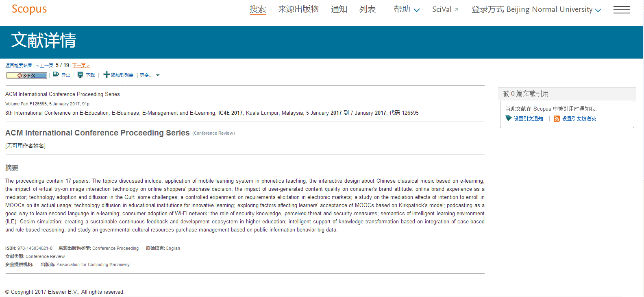This screenshot has width=644, height=297.
Task: Click the copyright 2017 Elsevier B.V. text
Action: (65, 292)
